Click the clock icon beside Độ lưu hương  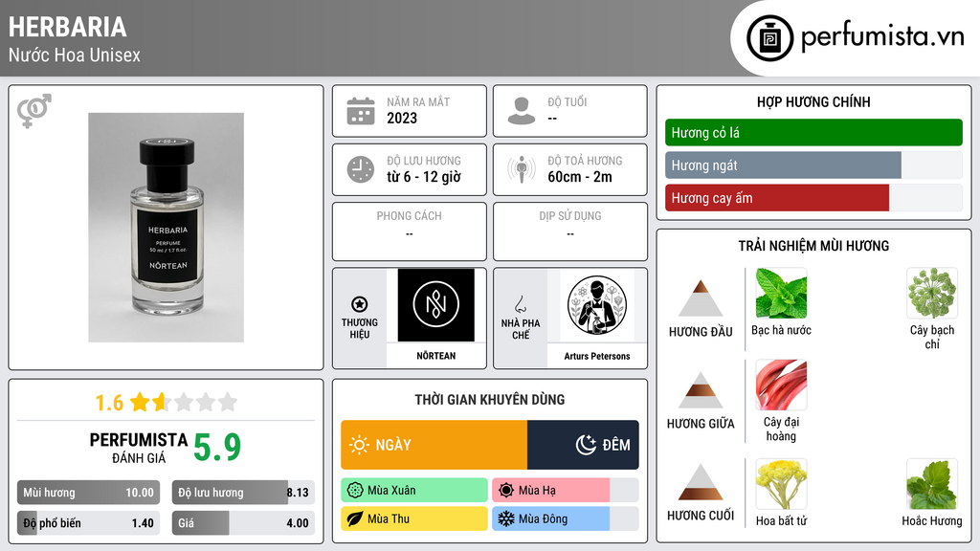(x=361, y=169)
